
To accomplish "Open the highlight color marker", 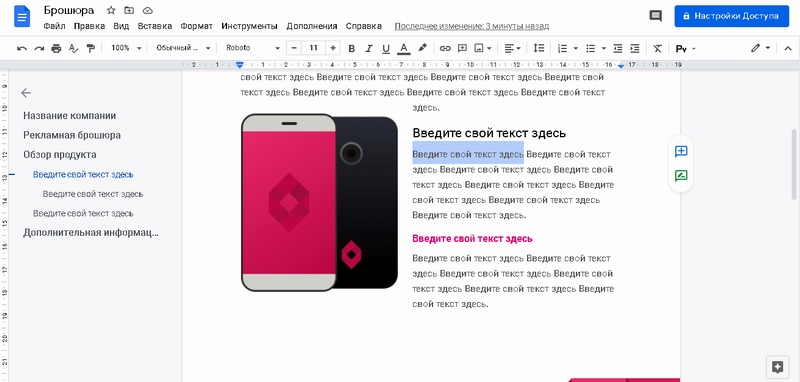I will click(422, 48).
